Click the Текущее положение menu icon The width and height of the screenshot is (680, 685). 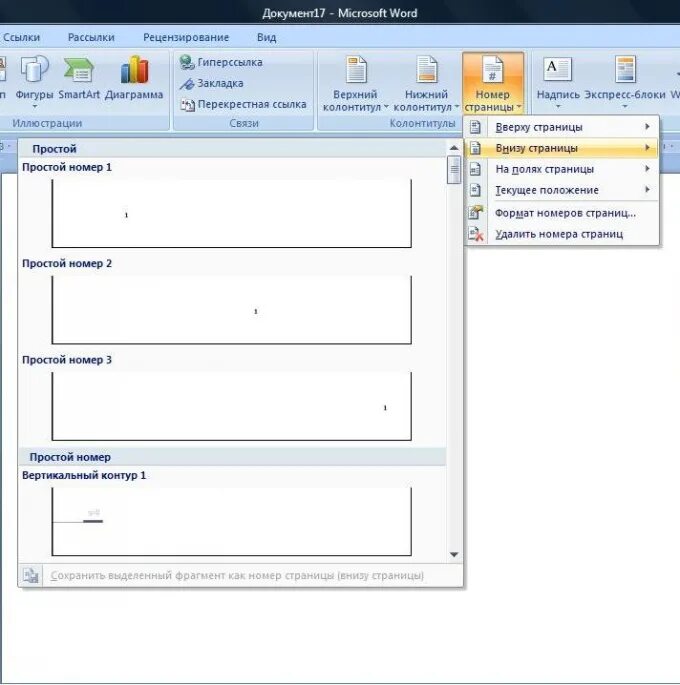pyautogui.click(x=475, y=190)
